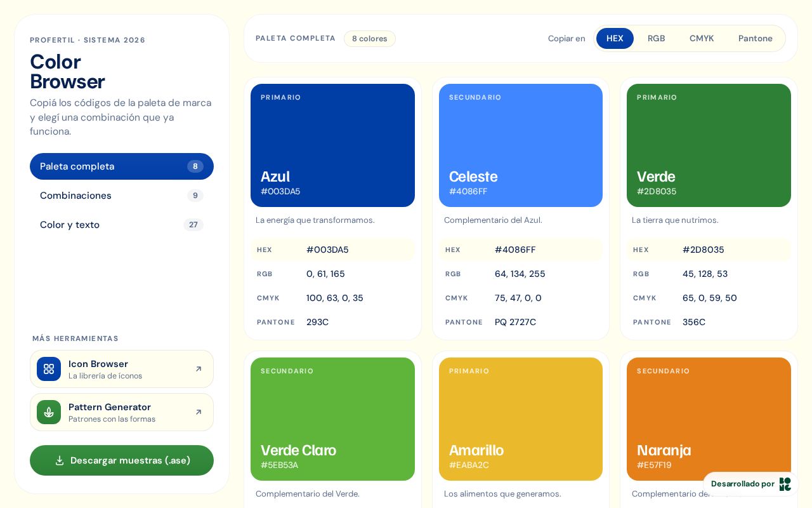The image size is (812, 508).
Task: Switch to Color y texto section
Action: (x=122, y=225)
